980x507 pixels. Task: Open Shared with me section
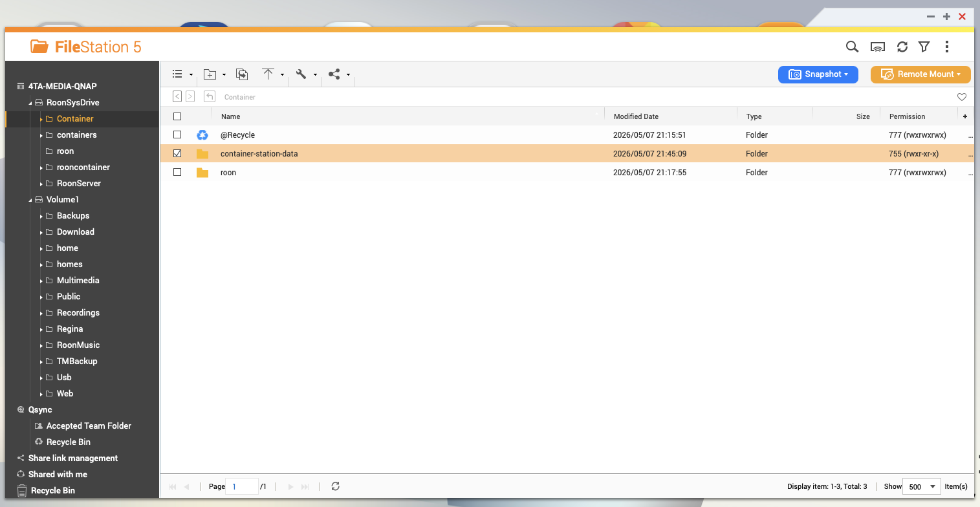coord(58,474)
